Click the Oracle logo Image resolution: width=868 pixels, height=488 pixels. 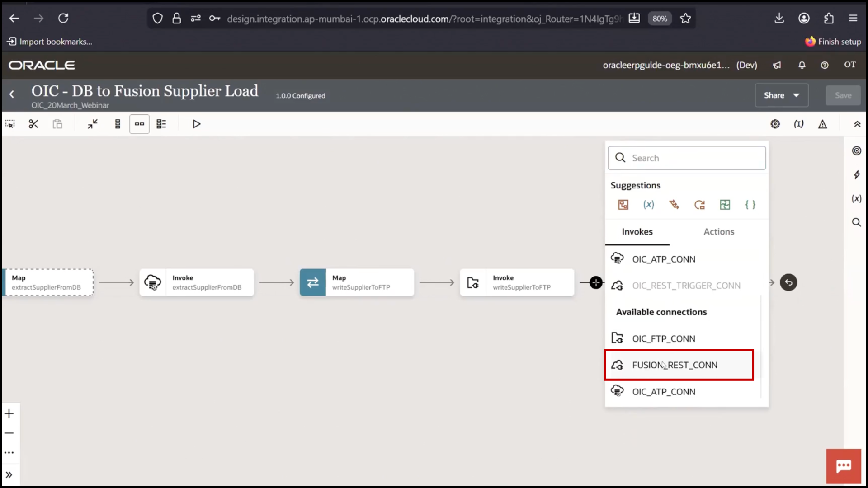tap(42, 65)
